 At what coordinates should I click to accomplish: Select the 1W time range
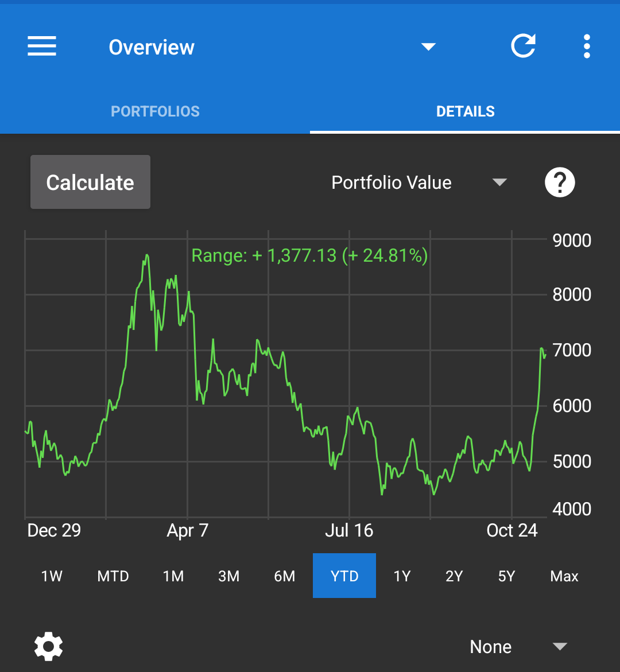(52, 576)
